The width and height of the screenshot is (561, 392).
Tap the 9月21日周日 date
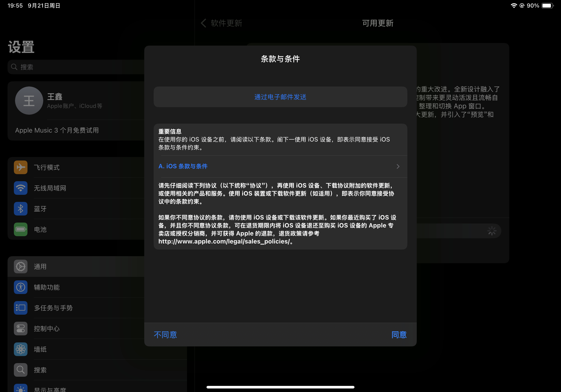pyautogui.click(x=44, y=6)
